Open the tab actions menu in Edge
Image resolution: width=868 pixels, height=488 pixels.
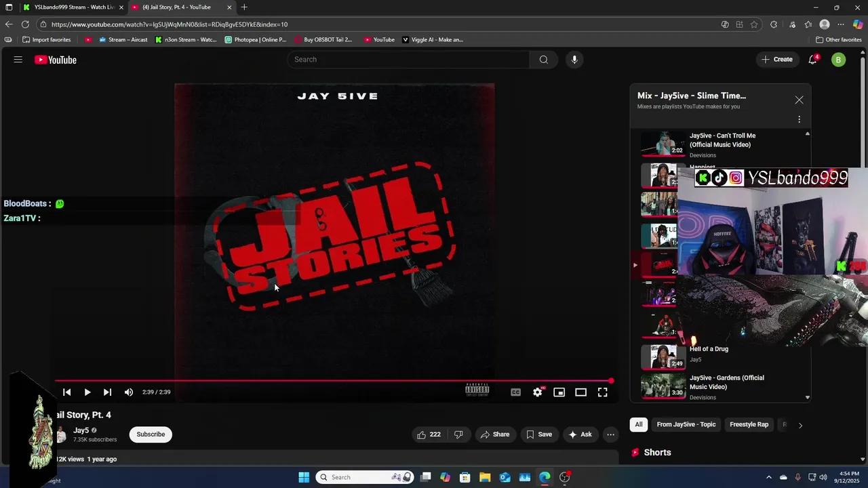click(9, 7)
